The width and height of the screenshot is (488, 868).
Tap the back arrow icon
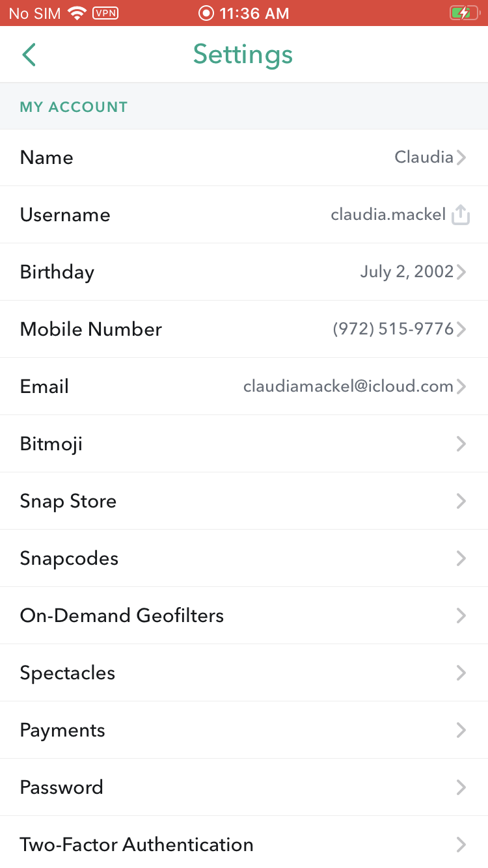pyautogui.click(x=29, y=55)
